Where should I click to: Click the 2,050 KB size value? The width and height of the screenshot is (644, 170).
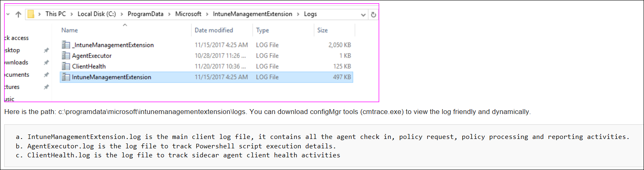tap(340, 45)
